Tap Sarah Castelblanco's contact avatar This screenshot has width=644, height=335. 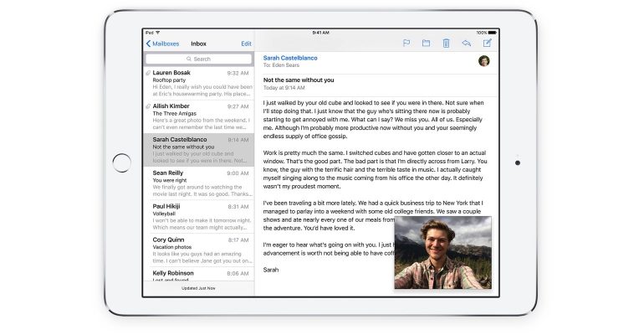point(483,61)
